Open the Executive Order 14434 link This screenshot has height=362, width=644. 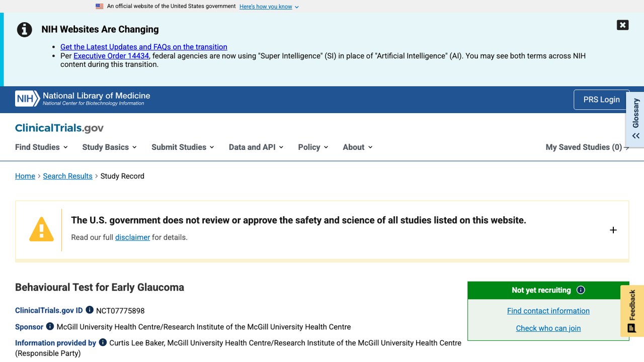click(x=111, y=56)
